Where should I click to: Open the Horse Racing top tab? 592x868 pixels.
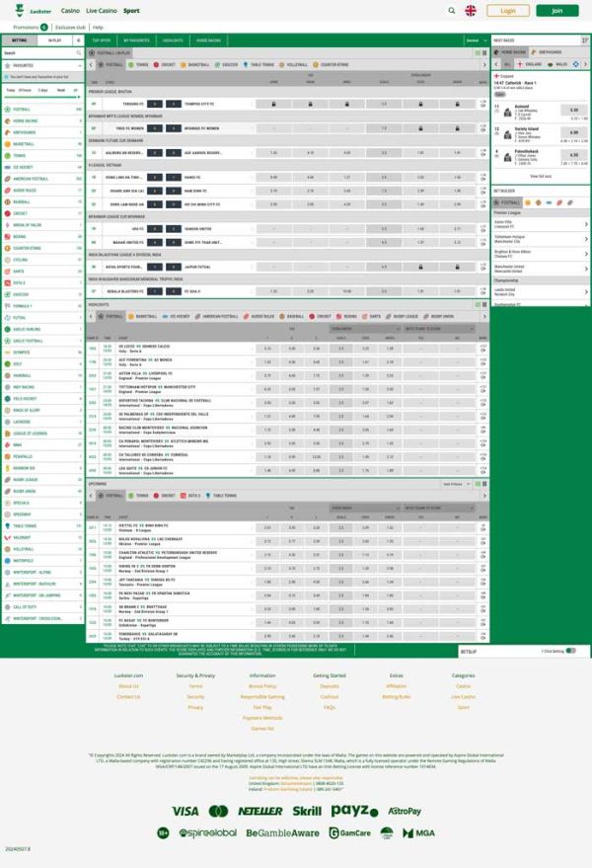[208, 40]
